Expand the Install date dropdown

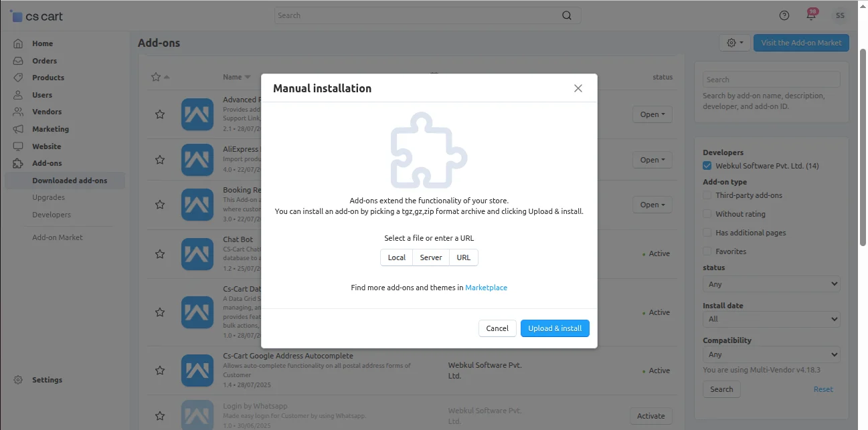pyautogui.click(x=771, y=319)
